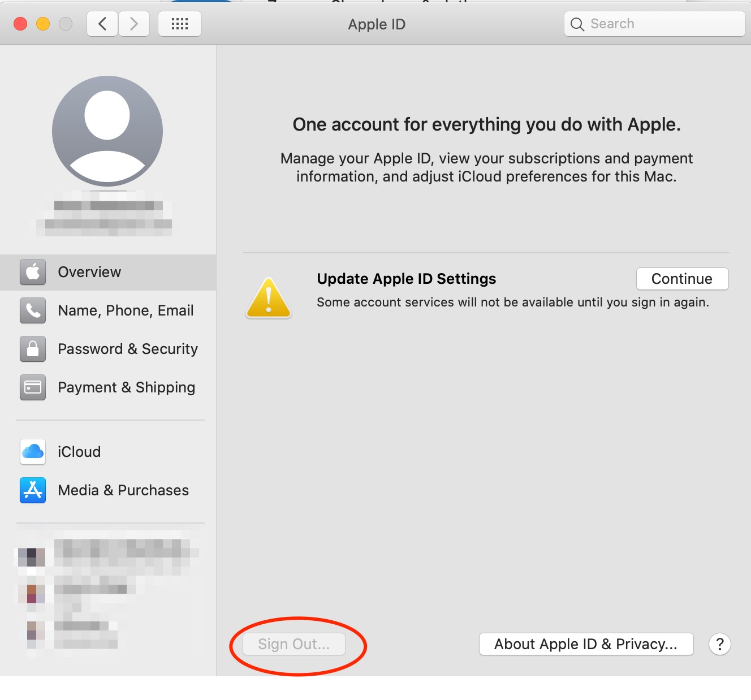The image size is (751, 700).
Task: Open the iCloud section
Action: 108,452
